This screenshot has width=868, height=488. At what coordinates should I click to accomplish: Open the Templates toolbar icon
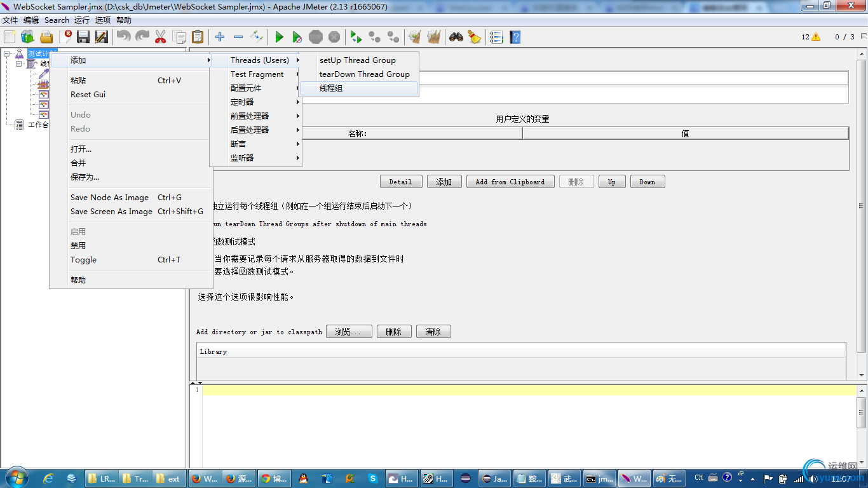click(x=27, y=37)
